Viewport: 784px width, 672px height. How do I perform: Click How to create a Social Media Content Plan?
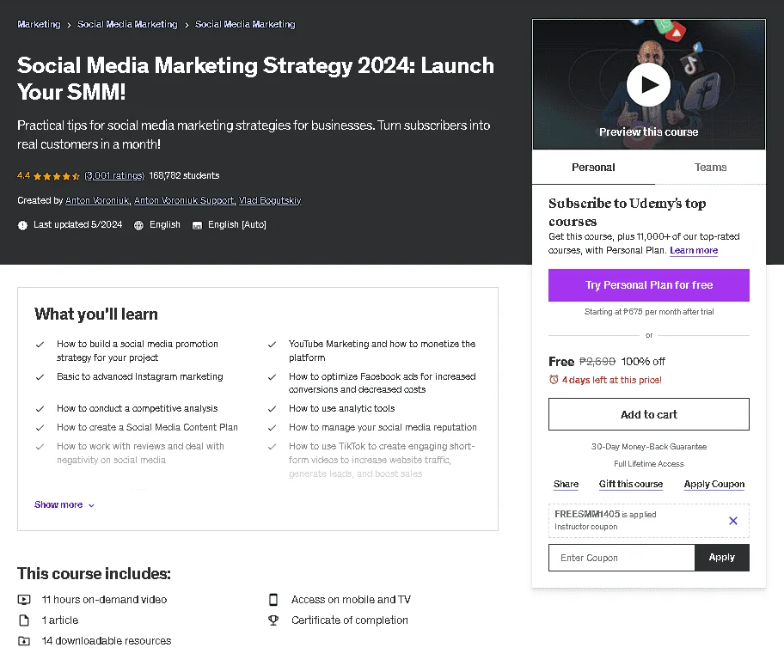[147, 427]
